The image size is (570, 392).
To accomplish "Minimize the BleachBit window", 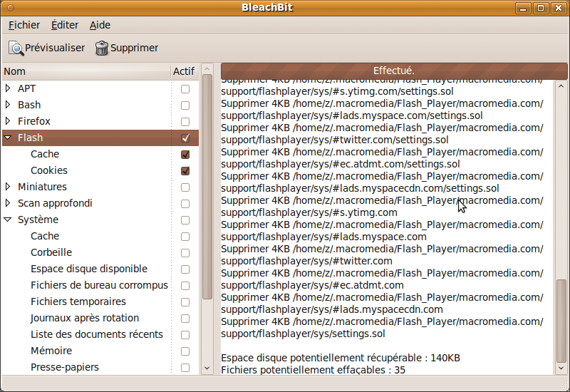I will [x=525, y=8].
